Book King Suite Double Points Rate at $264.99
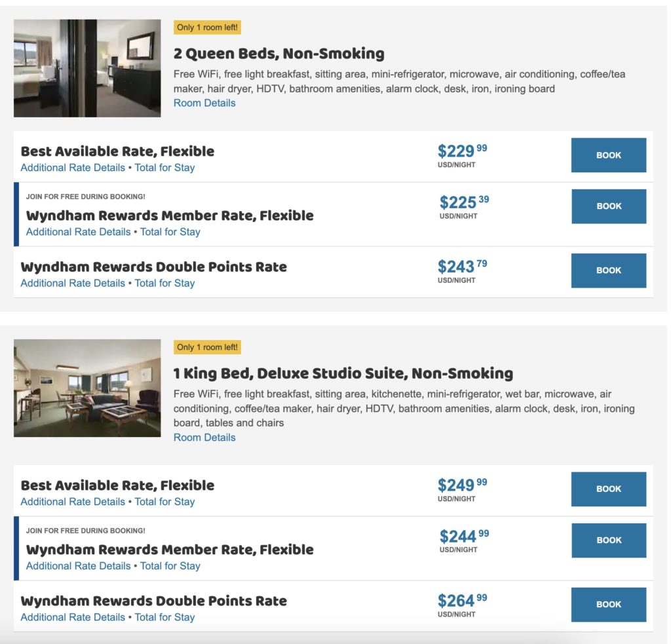 pos(608,605)
